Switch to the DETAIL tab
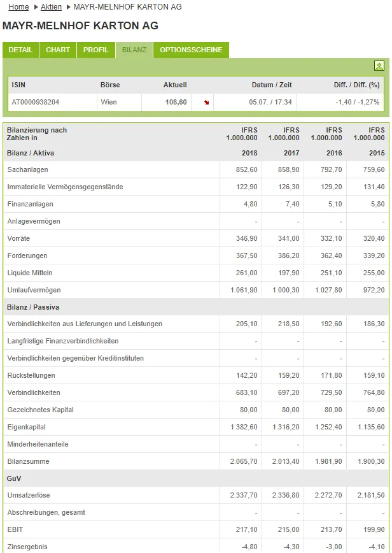 20,50
